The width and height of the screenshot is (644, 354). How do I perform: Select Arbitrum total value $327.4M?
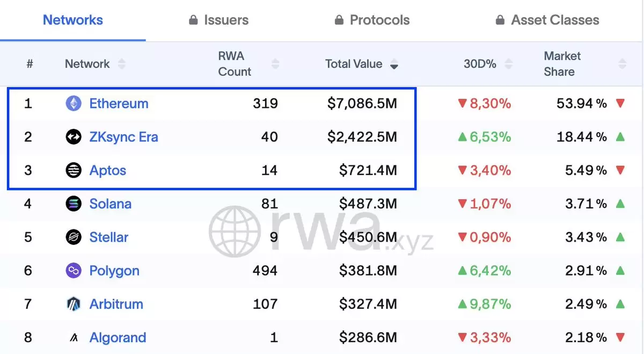pos(368,304)
